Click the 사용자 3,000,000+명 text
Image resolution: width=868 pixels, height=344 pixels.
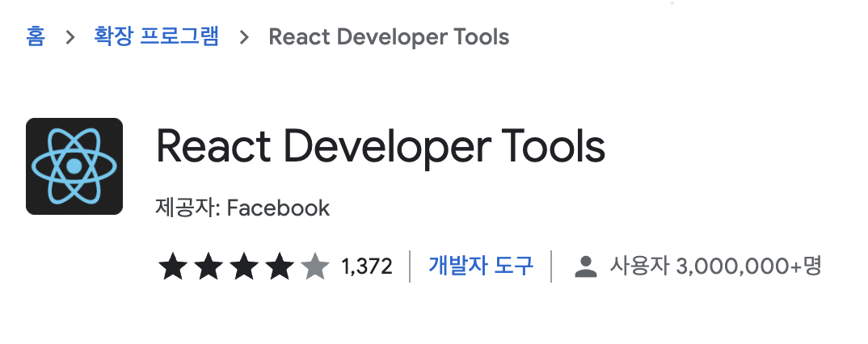click(x=715, y=266)
